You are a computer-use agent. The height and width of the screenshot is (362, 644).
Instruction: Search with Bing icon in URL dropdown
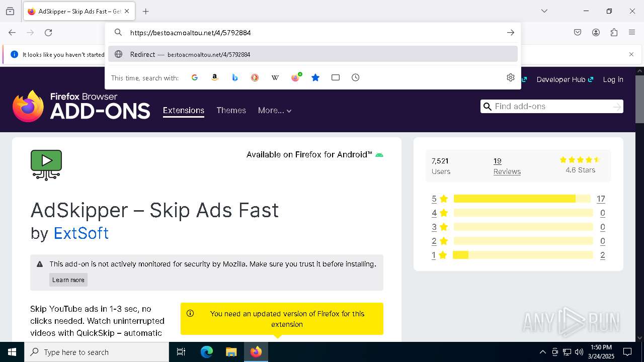[x=235, y=77]
